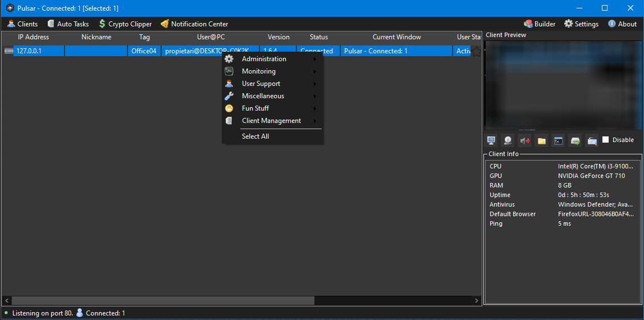Open the file manager folder icon

coord(541,140)
